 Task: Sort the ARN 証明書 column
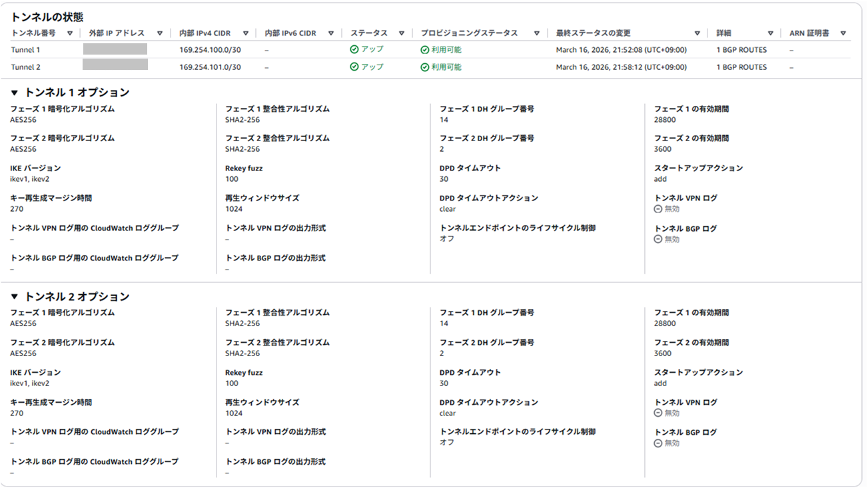(x=843, y=33)
